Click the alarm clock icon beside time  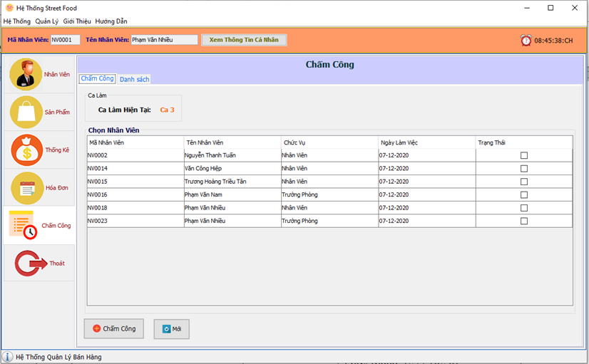pyautogui.click(x=526, y=40)
